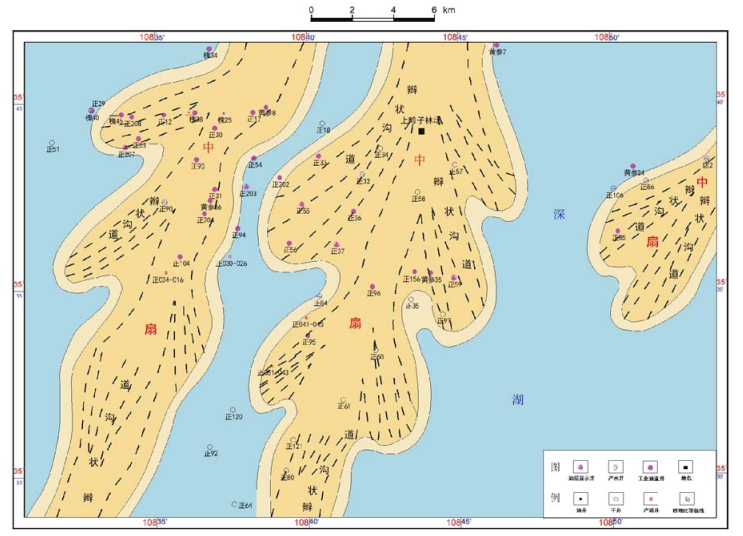Click the black square place-name marker
The image size is (743, 536).
click(422, 131)
